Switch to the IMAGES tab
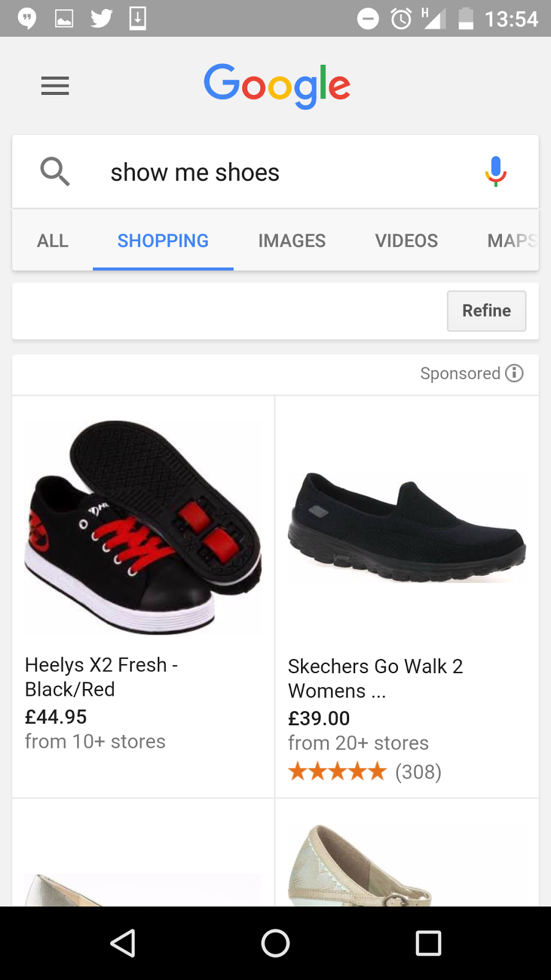 [x=291, y=241]
